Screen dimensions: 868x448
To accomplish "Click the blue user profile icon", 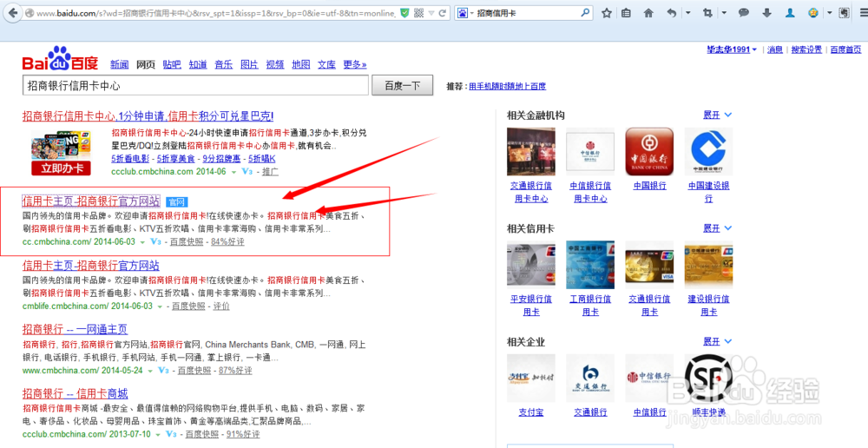I will [791, 13].
